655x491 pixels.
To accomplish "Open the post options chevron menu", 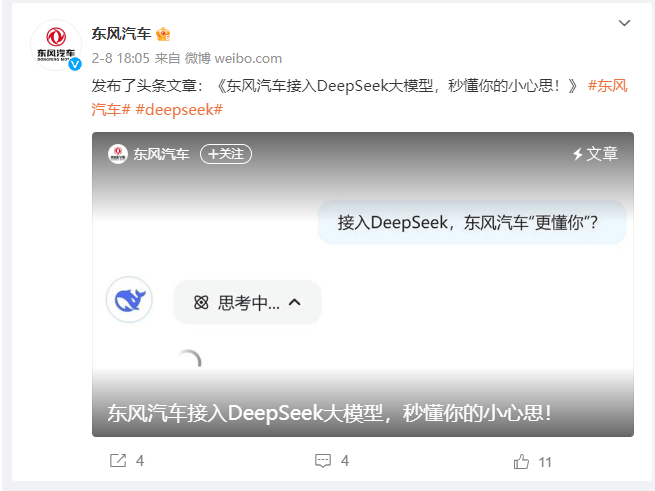I will click(x=624, y=23).
